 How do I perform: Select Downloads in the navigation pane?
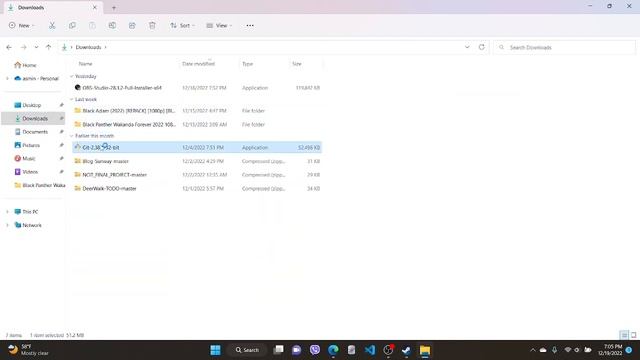tap(33, 118)
